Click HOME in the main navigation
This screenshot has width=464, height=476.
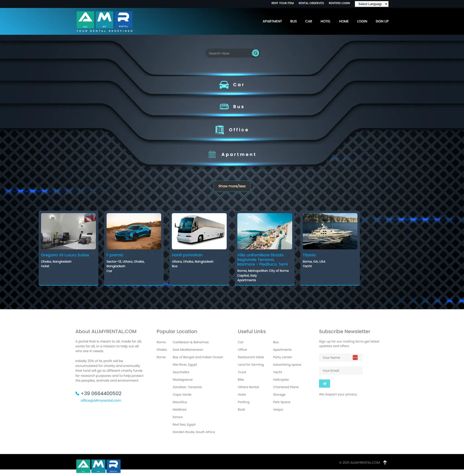344,21
